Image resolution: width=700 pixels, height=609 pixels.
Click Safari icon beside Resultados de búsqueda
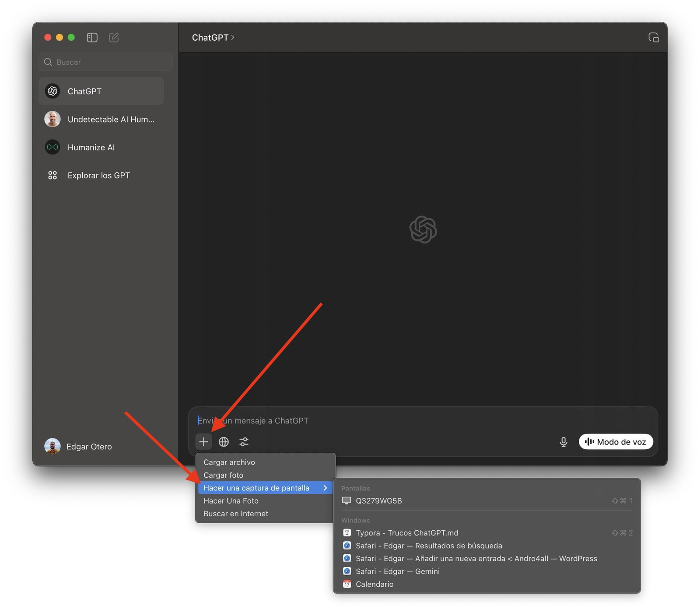coord(347,546)
